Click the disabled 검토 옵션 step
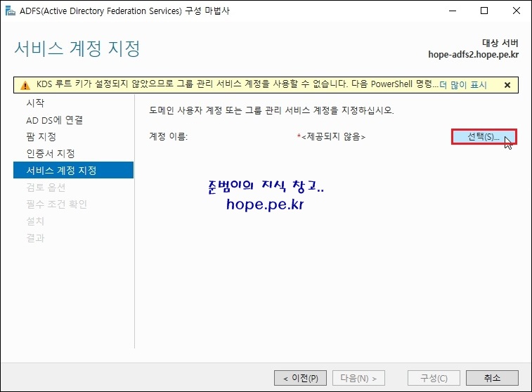Screen dimensions: 532x392 click(x=46, y=187)
